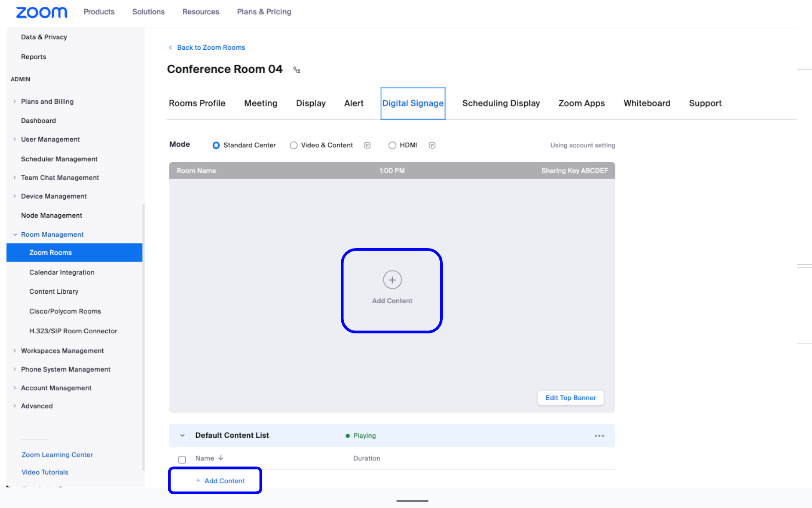Expand Account Management section

tap(15, 388)
